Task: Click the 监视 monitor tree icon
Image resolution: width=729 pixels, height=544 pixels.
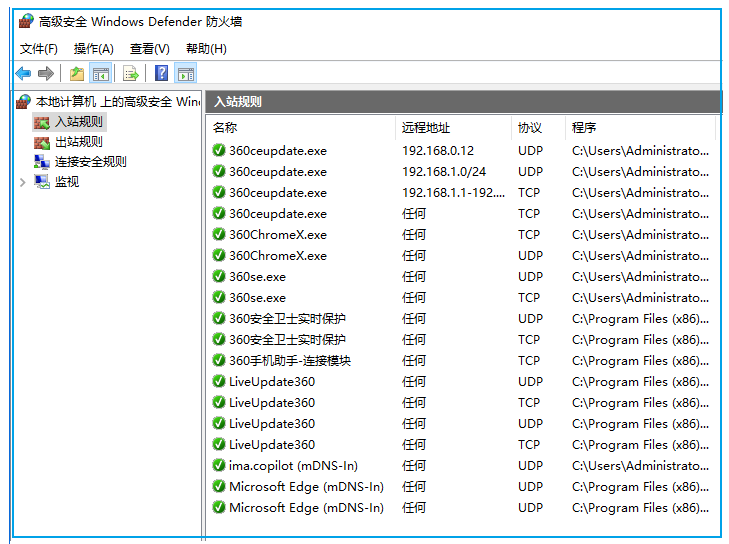Action: coord(41,182)
